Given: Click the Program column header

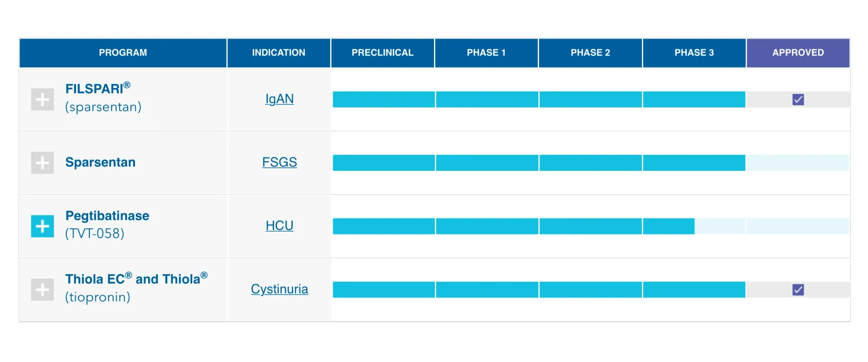Looking at the screenshot, I should click(x=123, y=53).
